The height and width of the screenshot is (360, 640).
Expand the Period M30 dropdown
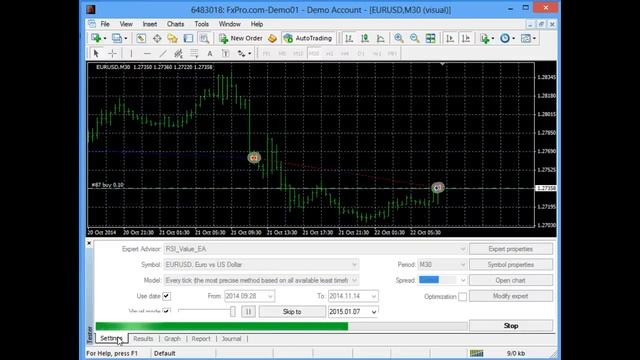(x=462, y=265)
